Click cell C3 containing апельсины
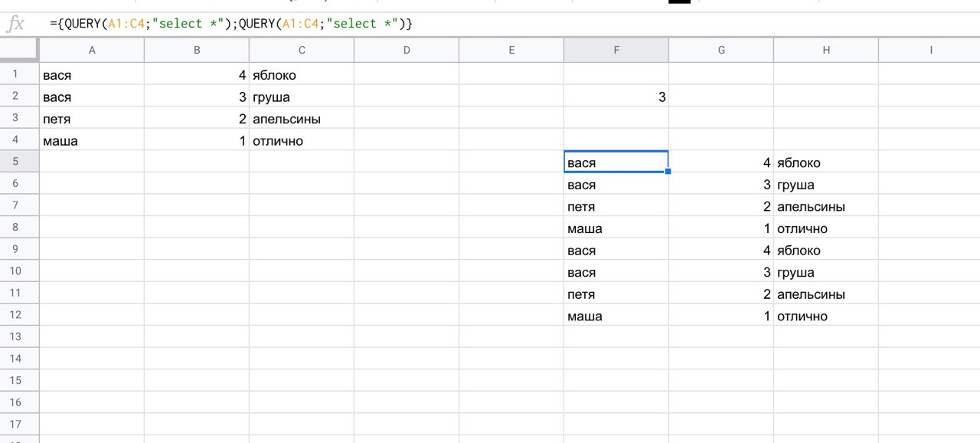 point(302,119)
